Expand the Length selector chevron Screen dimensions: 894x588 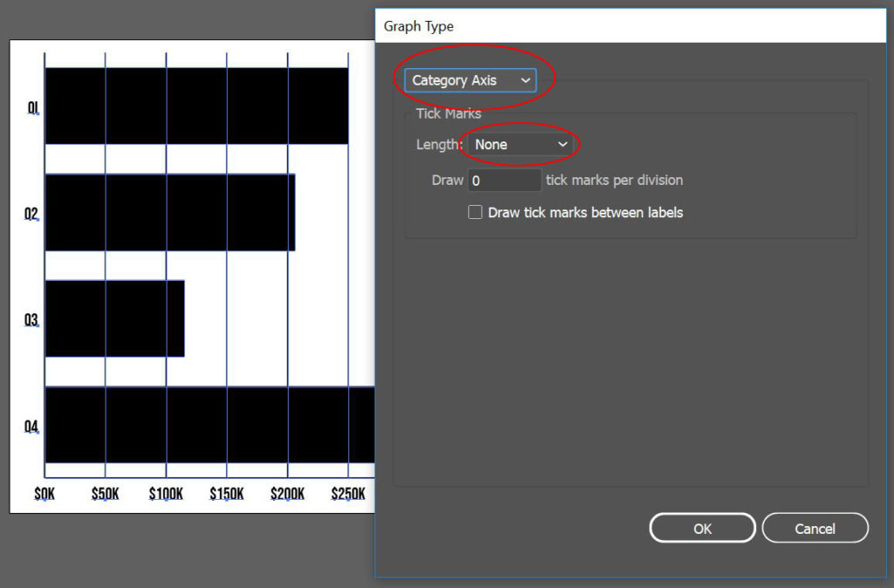pyautogui.click(x=563, y=144)
